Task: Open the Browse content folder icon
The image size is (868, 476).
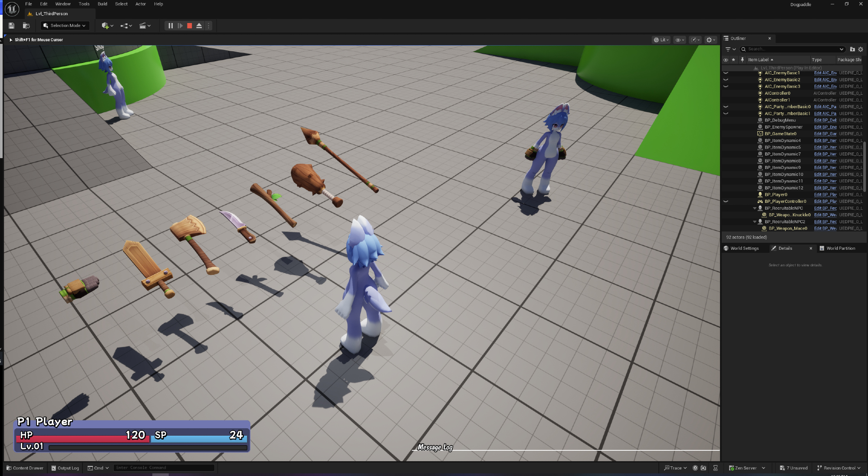Action: pos(26,26)
